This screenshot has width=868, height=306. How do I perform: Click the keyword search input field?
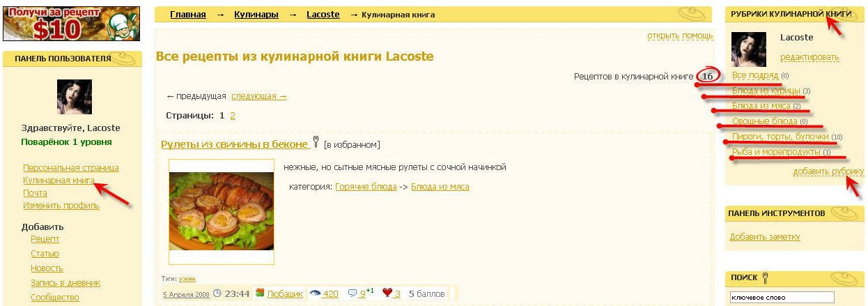[782, 298]
